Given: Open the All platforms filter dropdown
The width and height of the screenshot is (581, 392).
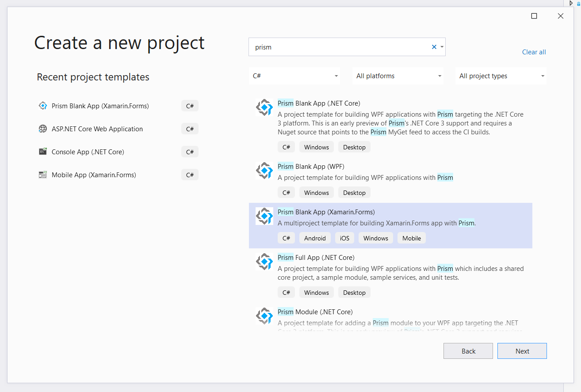Looking at the screenshot, I should pos(398,76).
